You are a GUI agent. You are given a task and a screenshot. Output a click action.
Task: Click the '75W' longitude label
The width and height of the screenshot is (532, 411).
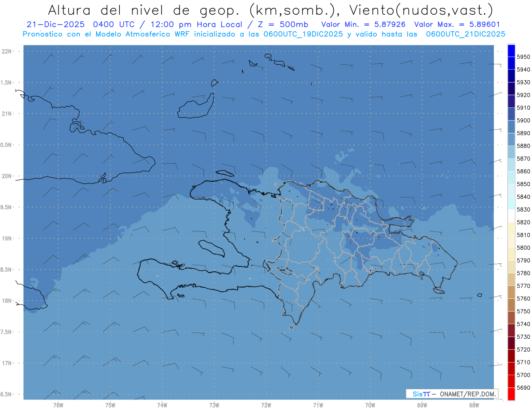[110, 405]
